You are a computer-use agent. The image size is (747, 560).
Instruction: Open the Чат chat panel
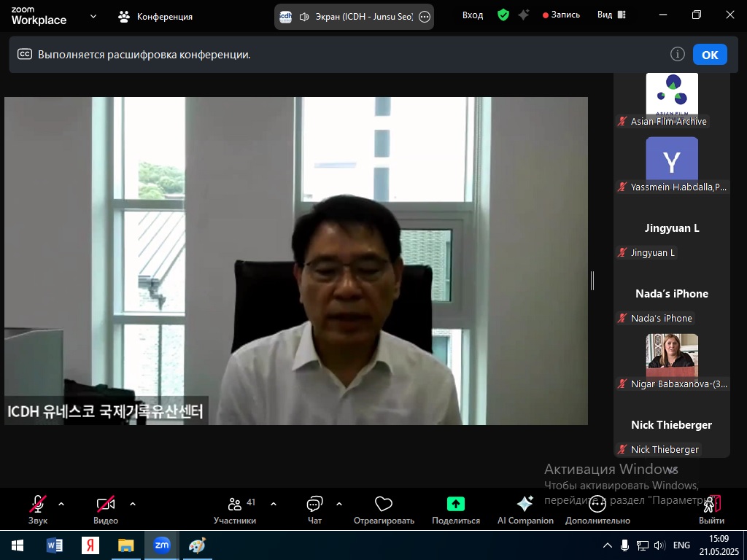point(314,510)
